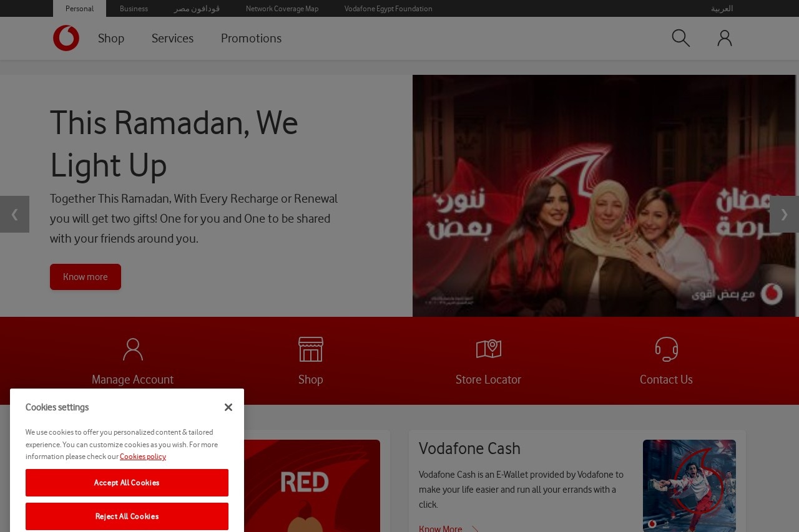Image resolution: width=799 pixels, height=532 pixels.
Task: Click the account profile icon
Action: click(x=724, y=38)
